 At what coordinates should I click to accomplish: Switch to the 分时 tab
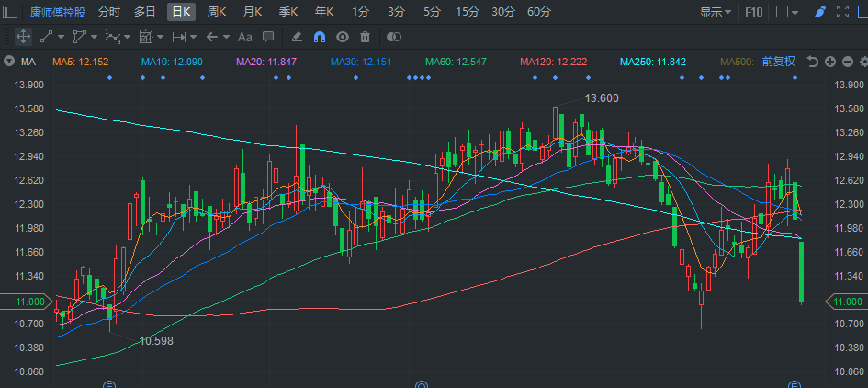click(108, 12)
